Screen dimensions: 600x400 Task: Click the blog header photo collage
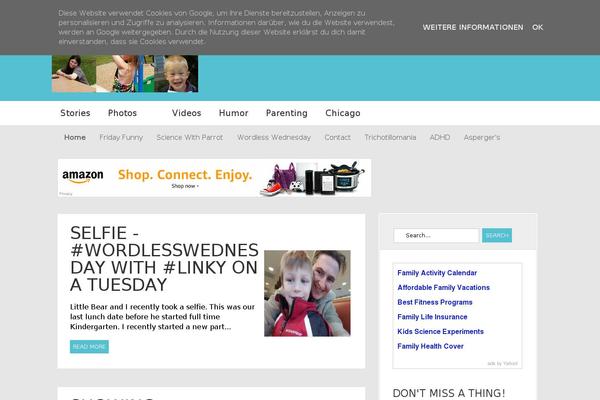pyautogui.click(x=125, y=73)
